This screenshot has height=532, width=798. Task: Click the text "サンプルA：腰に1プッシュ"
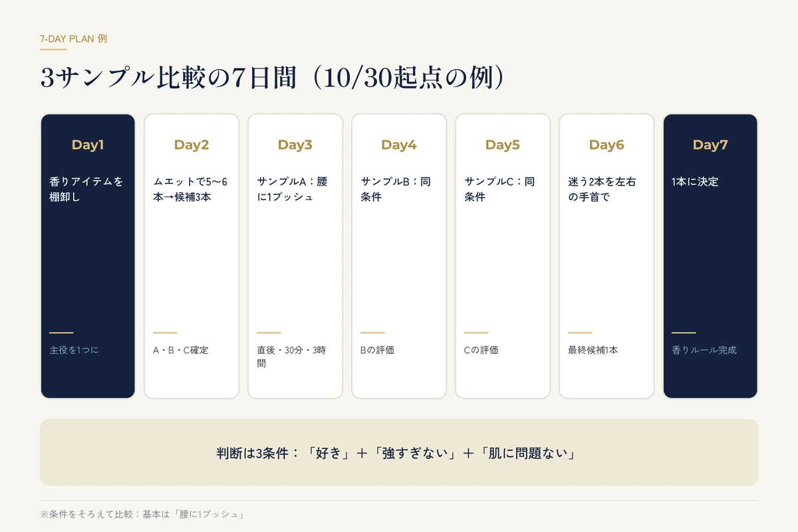(x=292, y=189)
